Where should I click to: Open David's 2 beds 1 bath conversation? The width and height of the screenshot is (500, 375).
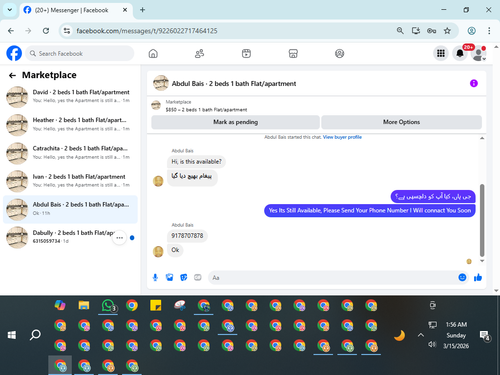[x=70, y=96]
